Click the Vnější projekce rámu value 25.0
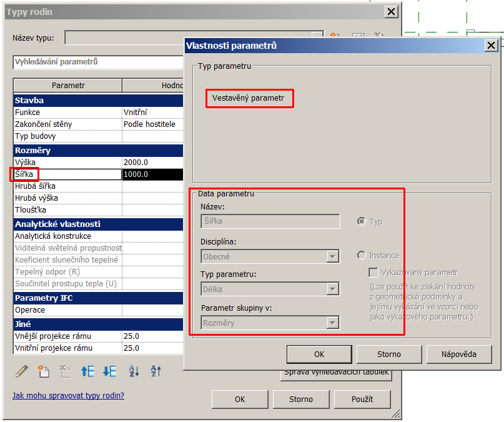The height and width of the screenshot is (422, 504). pos(152,336)
